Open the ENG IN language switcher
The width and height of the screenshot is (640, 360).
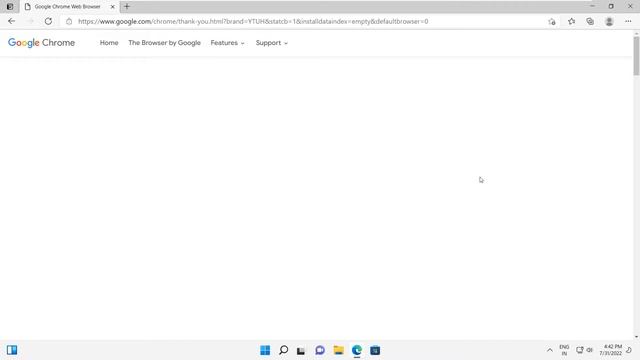(564, 350)
